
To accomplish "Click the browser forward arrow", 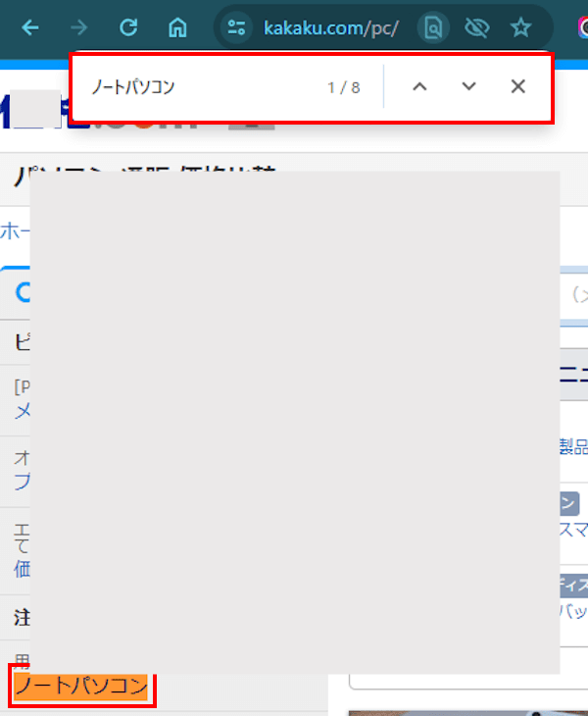I will 79,27.
